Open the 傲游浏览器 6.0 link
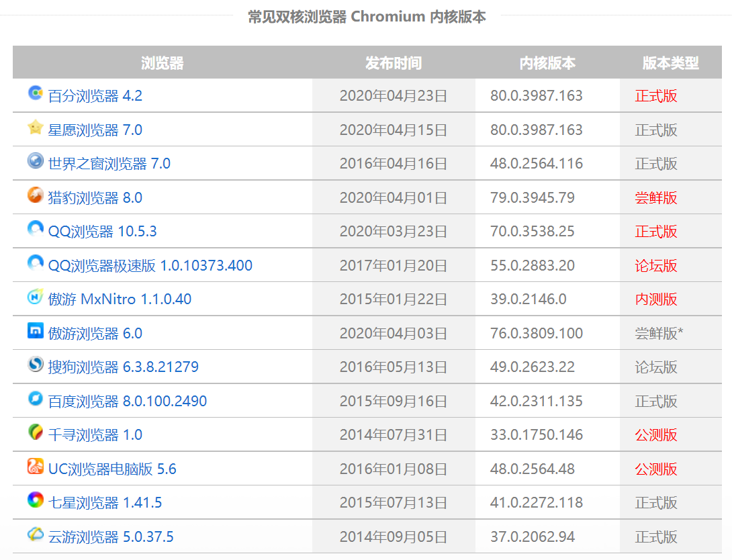The height and width of the screenshot is (560, 732). click(95, 334)
